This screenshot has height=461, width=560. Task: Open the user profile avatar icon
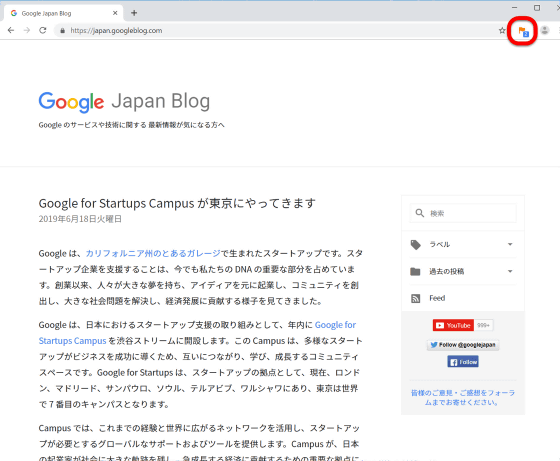(x=545, y=30)
